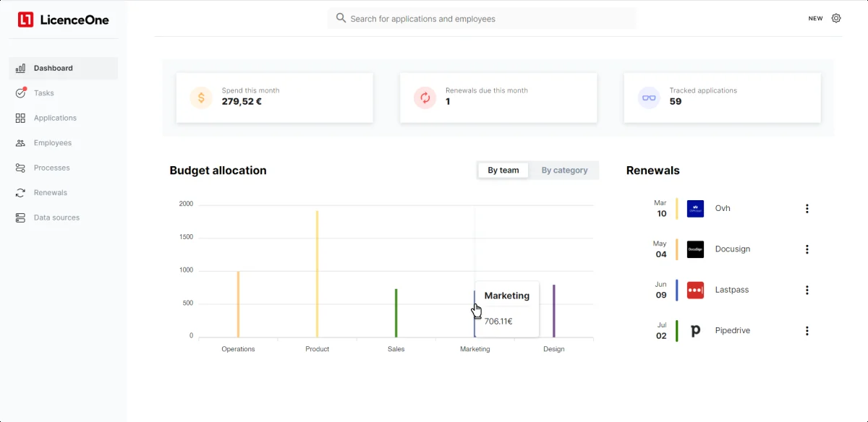Screen dimensions: 868x422
Task: Click the Lastpass app logo
Action: 695,290
